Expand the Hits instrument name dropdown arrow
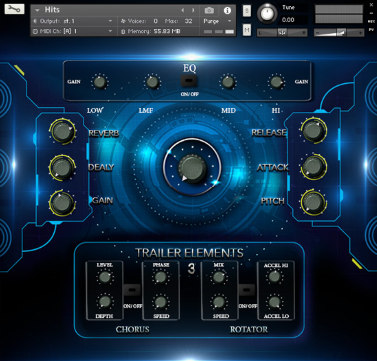 pyautogui.click(x=37, y=10)
